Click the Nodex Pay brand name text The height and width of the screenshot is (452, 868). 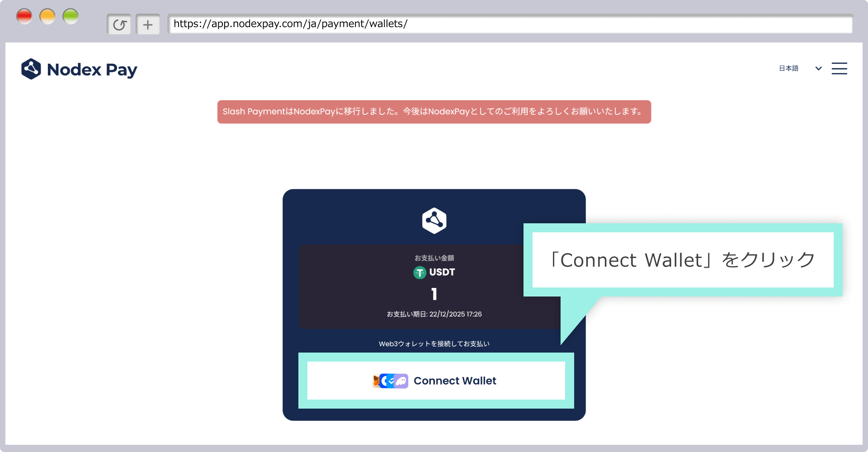coord(92,69)
